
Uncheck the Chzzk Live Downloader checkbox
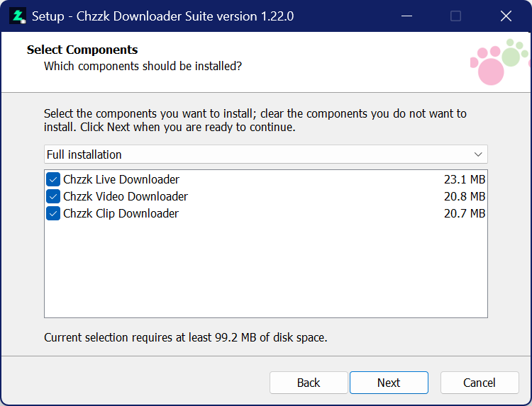point(53,179)
